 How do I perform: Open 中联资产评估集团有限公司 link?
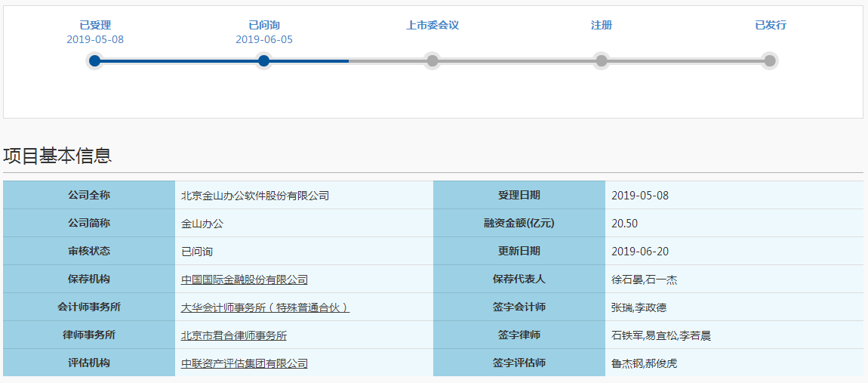244,363
